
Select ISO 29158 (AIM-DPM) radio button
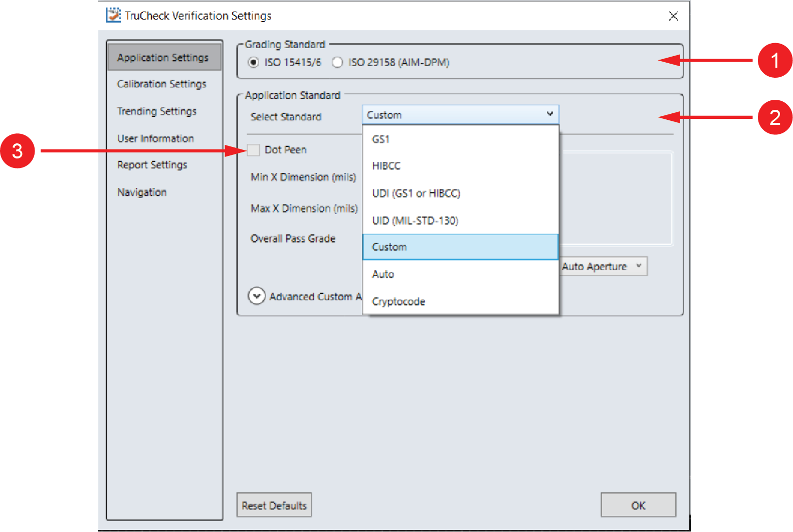(337, 62)
